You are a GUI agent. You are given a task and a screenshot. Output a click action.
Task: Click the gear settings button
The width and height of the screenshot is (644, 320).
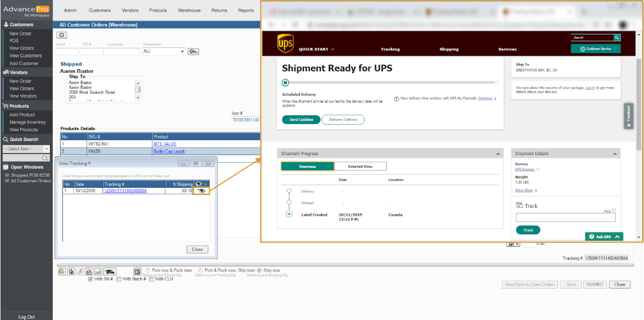62,35
